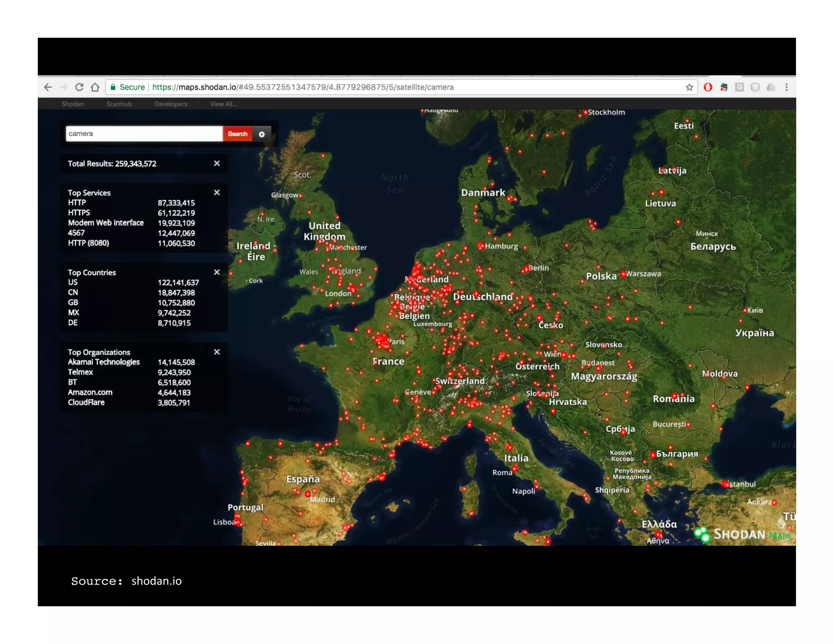Screen dimensions: 834x644
Task: Reload the page with refresh icon
Action: coord(79,87)
